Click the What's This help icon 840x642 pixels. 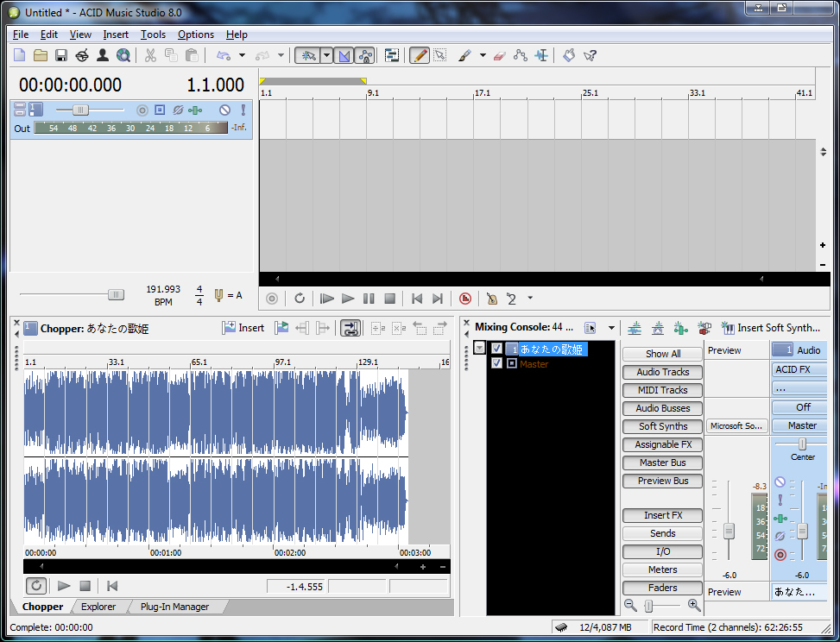[590, 55]
